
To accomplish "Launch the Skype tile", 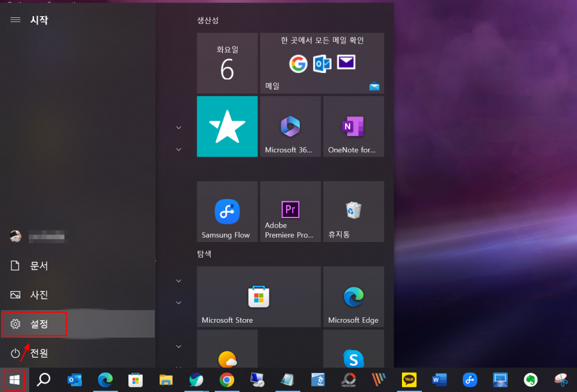I will coord(354,348).
